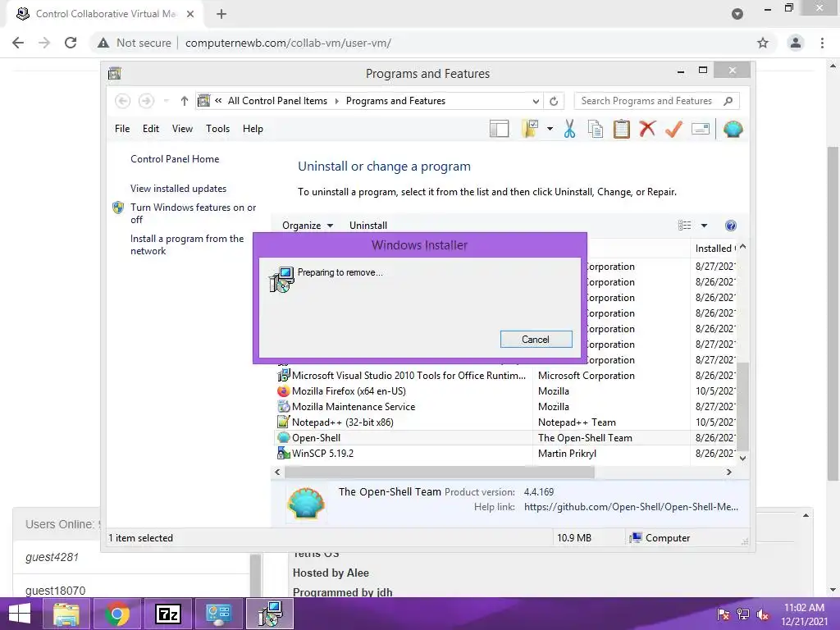Click Control Panel Home link
The image size is (840, 630).
(175, 159)
